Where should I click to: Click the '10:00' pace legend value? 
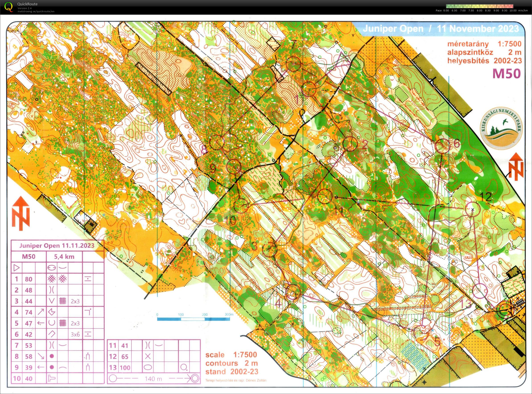(512, 10)
